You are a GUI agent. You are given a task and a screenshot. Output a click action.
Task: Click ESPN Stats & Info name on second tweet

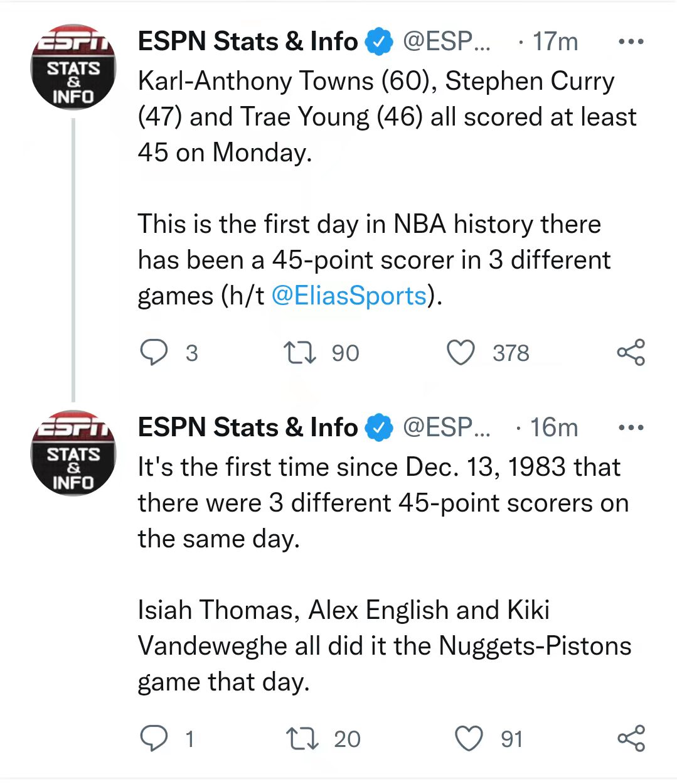tap(247, 428)
